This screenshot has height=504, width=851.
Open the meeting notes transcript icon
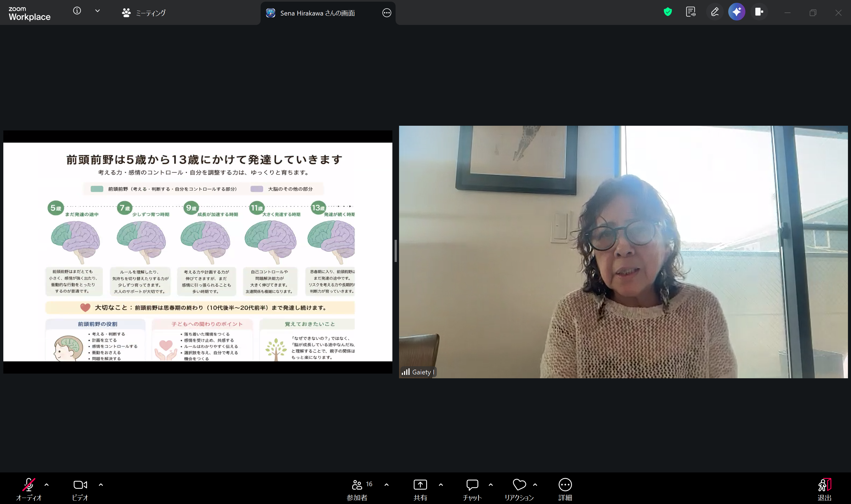(691, 12)
